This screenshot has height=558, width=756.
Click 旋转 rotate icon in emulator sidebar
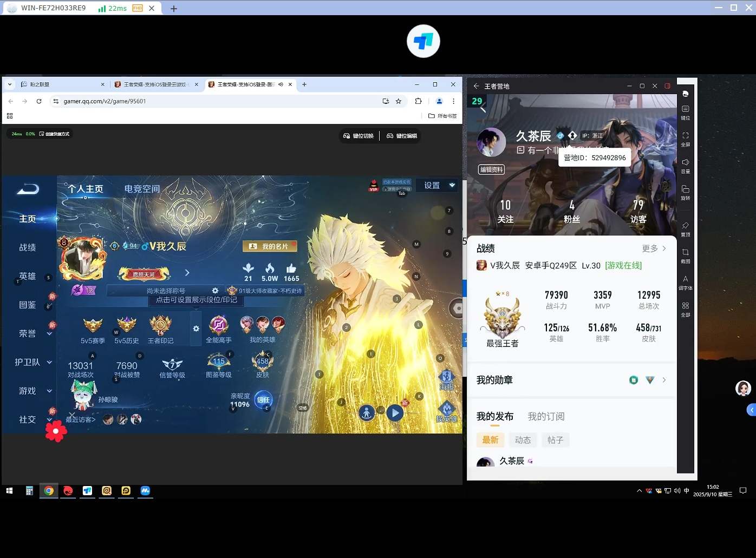point(685,192)
